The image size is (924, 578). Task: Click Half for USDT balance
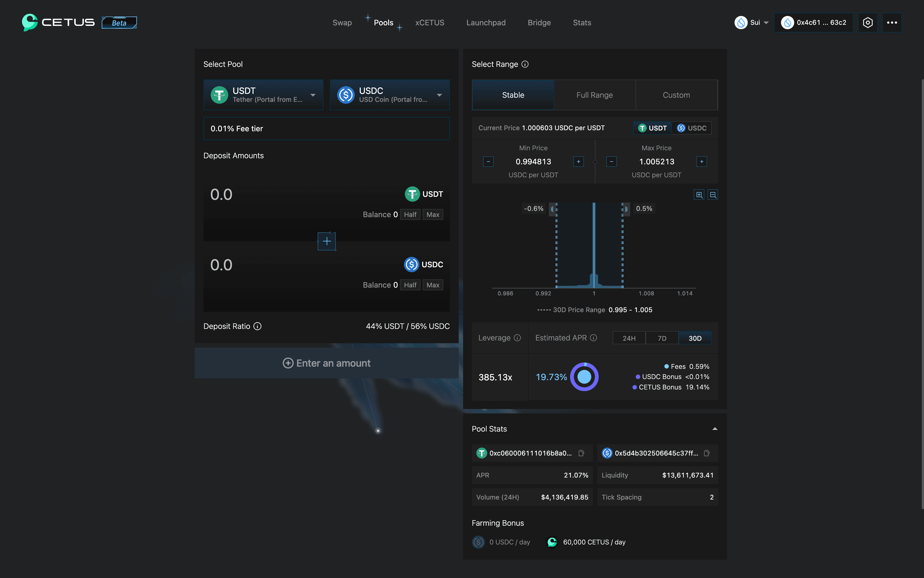click(410, 214)
